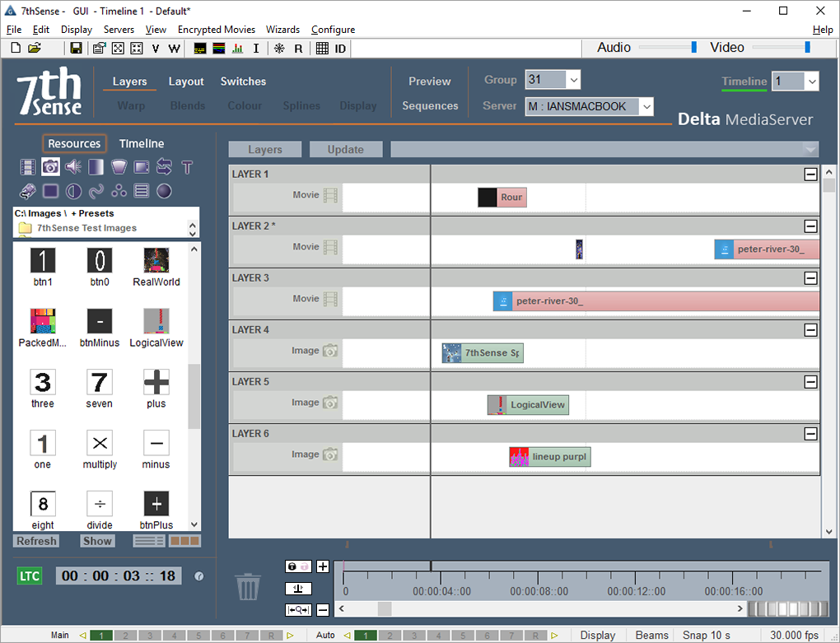Toggle Display in the status bar
Viewport: 840px width, 643px height.
598,635
